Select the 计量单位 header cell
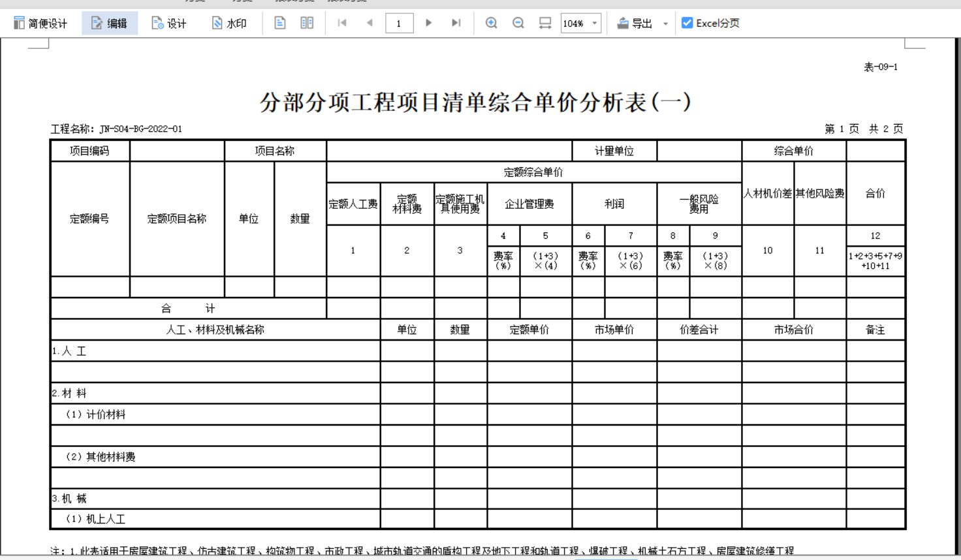The height and width of the screenshot is (560, 961). pyautogui.click(x=614, y=151)
